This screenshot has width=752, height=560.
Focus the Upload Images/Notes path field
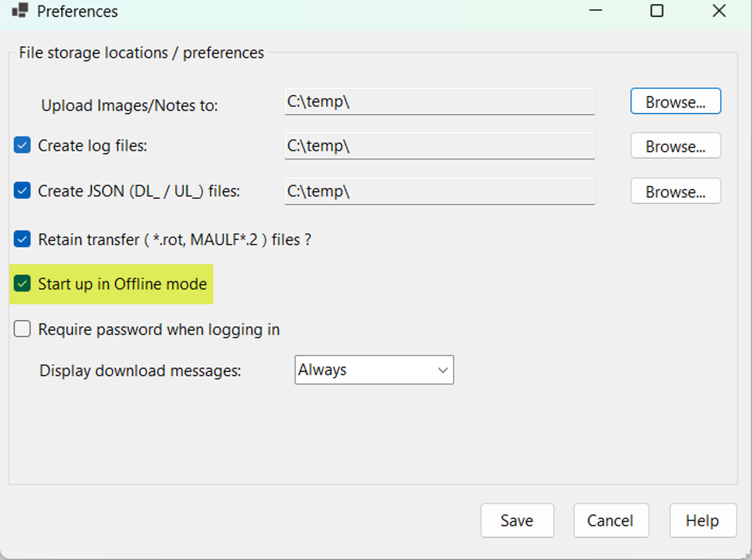439,101
